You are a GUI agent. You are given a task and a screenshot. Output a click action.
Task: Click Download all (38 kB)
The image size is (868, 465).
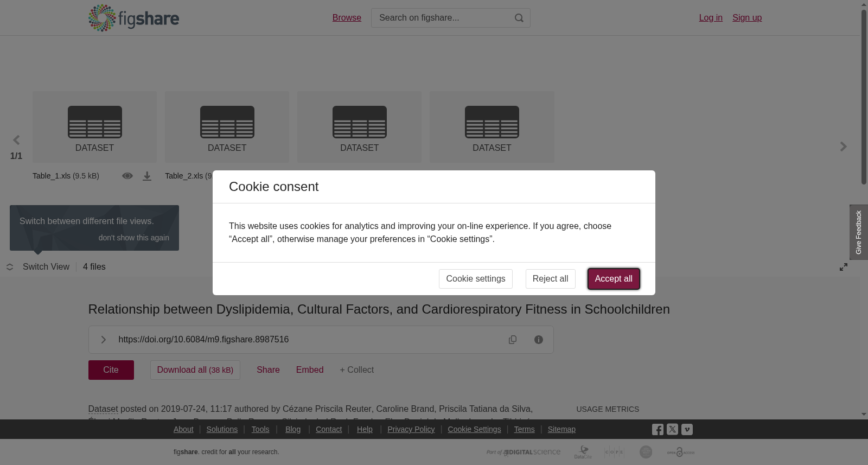195,370
